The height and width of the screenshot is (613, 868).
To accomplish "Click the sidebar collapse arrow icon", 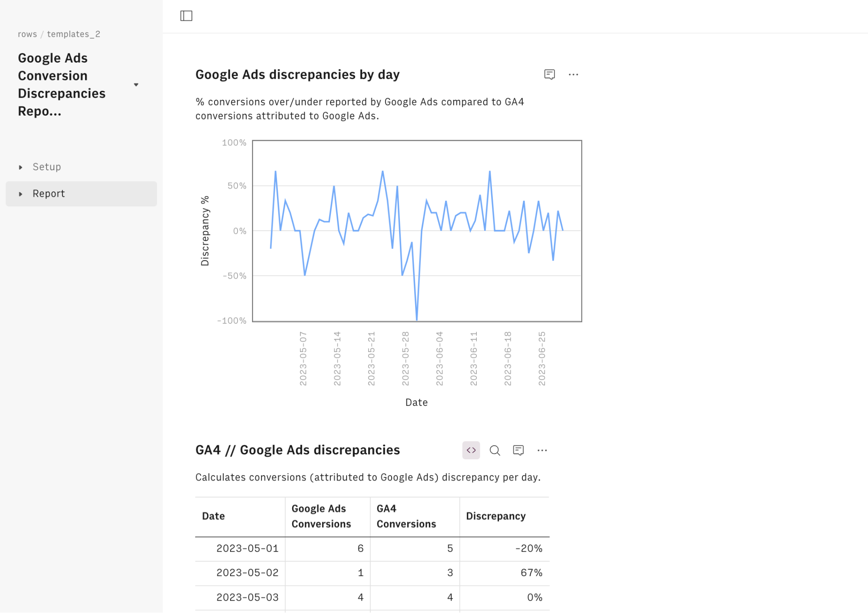I will click(186, 16).
